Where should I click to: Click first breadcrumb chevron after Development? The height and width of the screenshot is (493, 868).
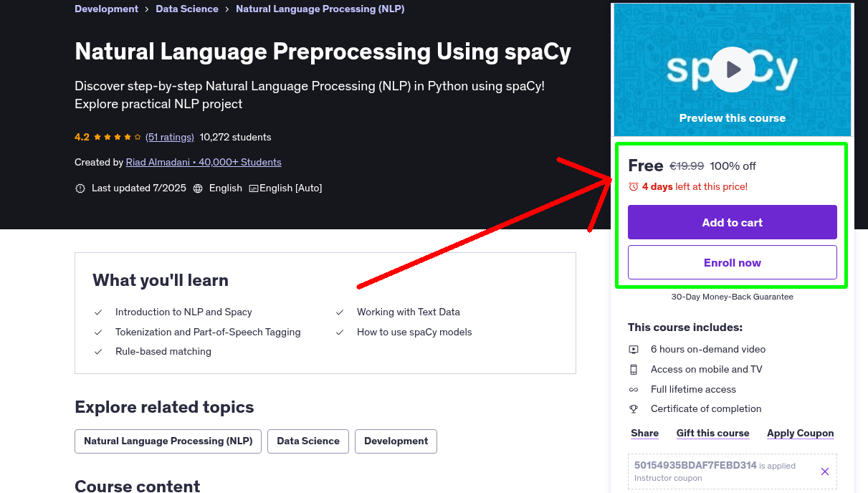(147, 9)
